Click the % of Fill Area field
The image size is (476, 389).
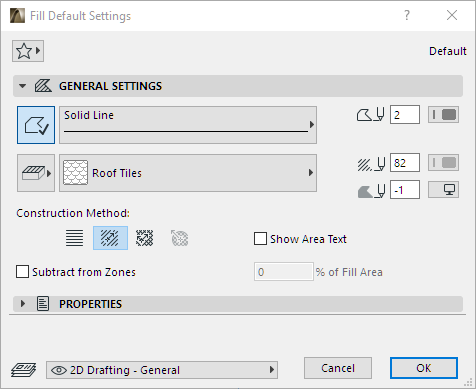click(x=284, y=272)
